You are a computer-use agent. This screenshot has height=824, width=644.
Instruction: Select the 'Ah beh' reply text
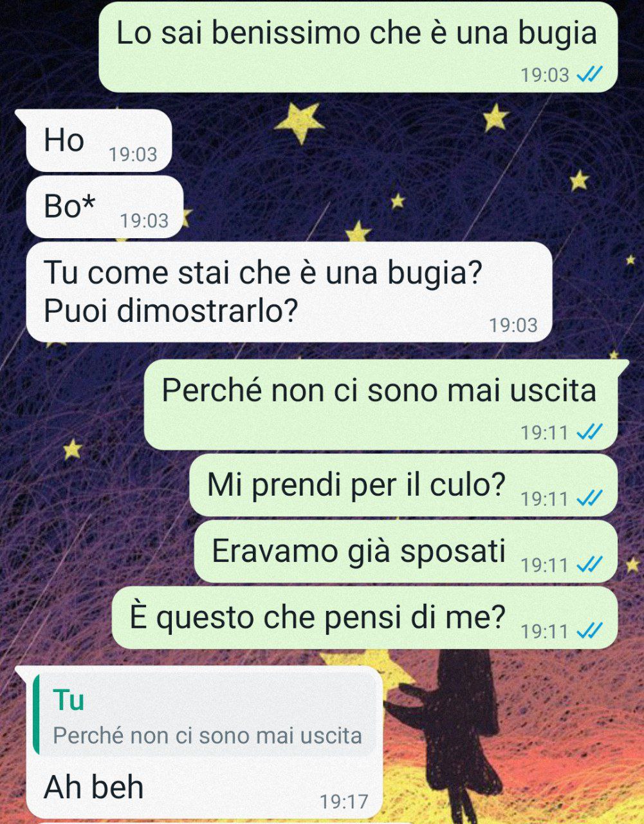tap(94, 787)
